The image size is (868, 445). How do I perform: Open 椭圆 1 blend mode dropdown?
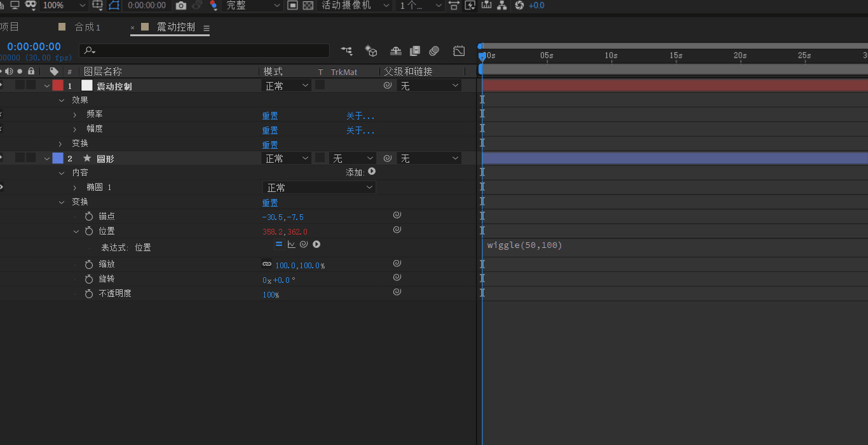(x=319, y=187)
